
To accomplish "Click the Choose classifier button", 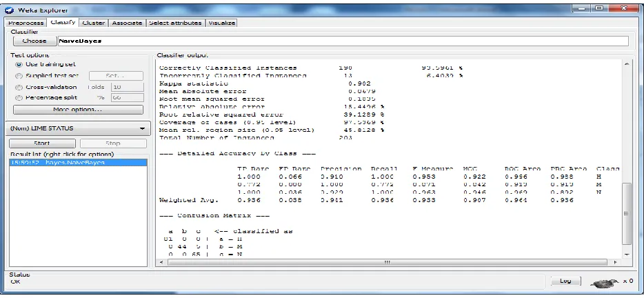I will tap(34, 41).
